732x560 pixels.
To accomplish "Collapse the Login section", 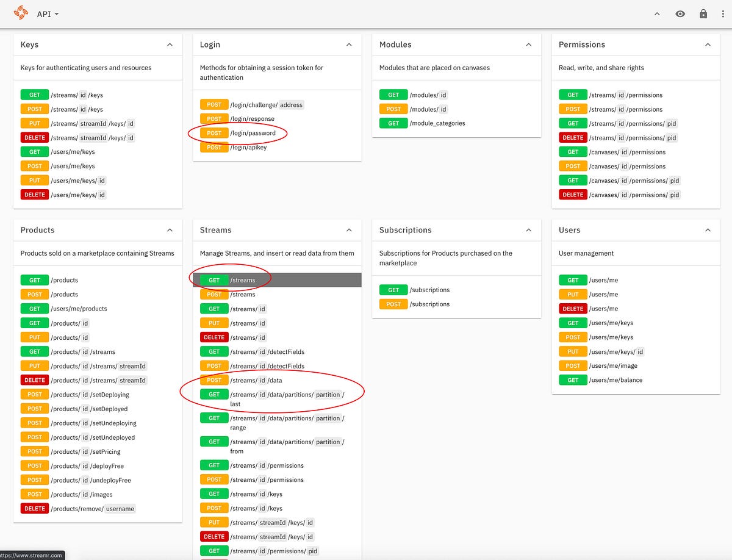I will (350, 45).
